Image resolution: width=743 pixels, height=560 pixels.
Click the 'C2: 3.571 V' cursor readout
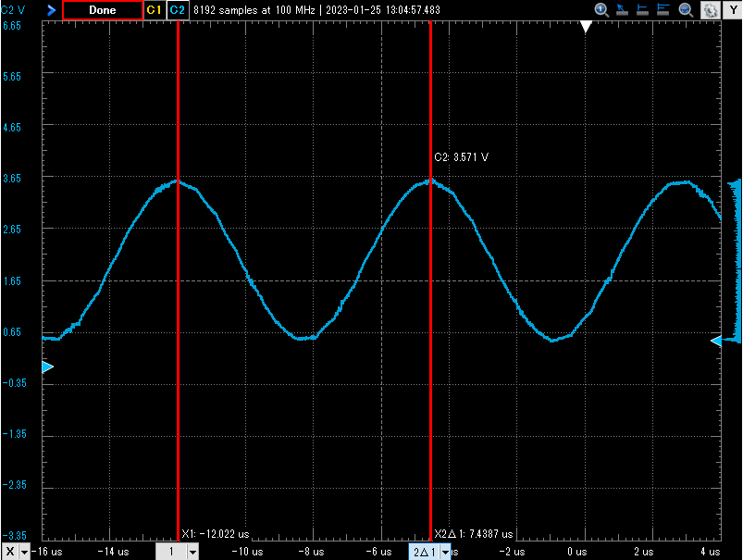point(461,157)
